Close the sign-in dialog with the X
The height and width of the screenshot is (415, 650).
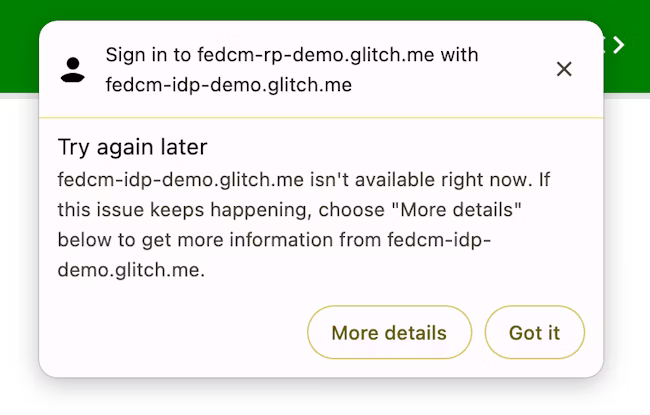pos(564,69)
